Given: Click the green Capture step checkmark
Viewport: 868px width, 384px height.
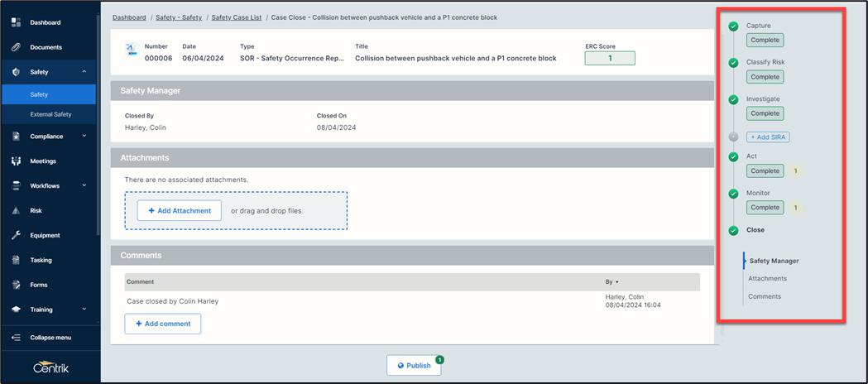Looking at the screenshot, I should pos(733,26).
